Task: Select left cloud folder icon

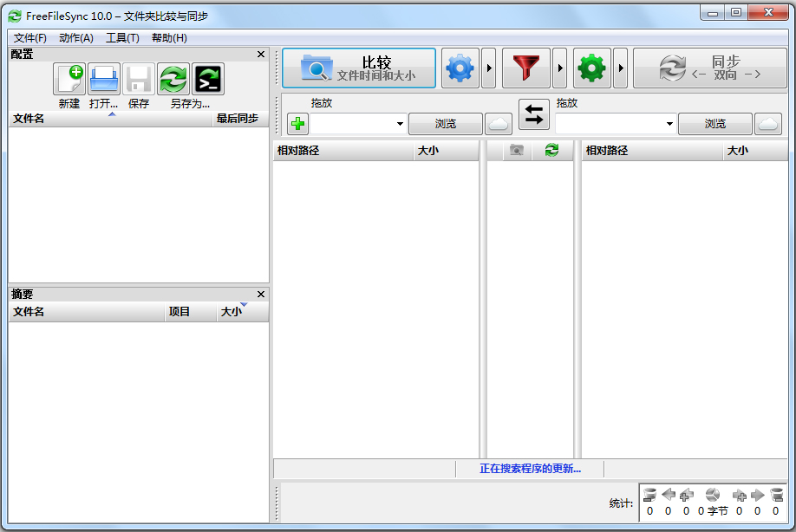Action: pos(499,124)
